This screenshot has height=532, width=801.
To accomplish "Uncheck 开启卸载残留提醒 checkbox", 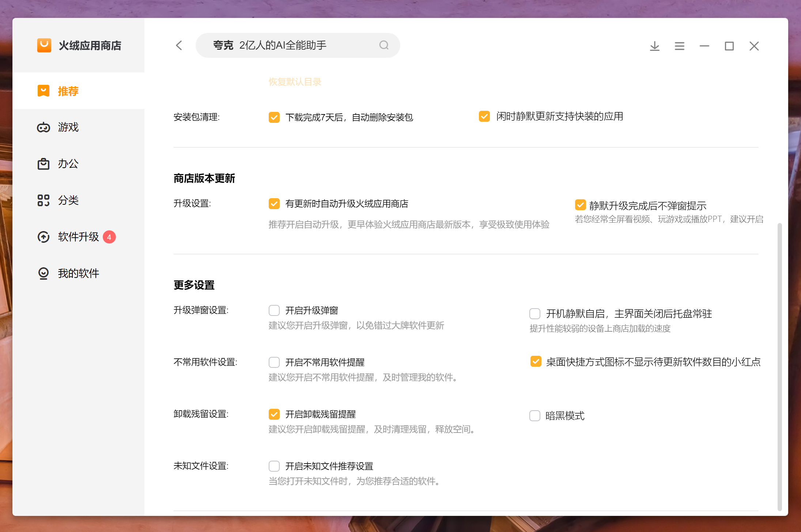I will (x=274, y=414).
